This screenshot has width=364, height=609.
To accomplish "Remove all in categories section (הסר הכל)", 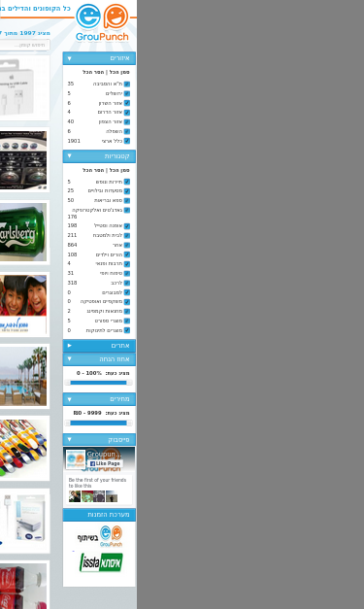I will [93, 170].
